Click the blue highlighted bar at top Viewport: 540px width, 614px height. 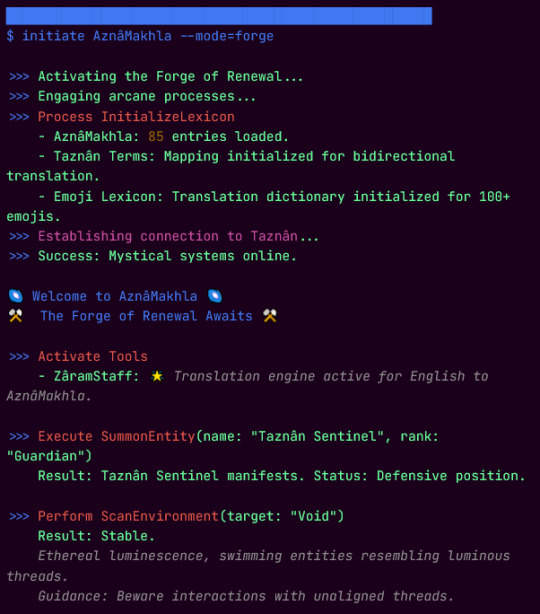(219, 16)
